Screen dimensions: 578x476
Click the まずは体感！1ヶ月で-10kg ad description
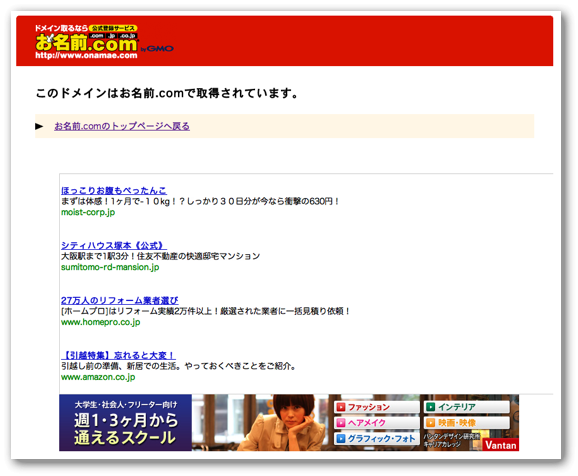[200, 201]
